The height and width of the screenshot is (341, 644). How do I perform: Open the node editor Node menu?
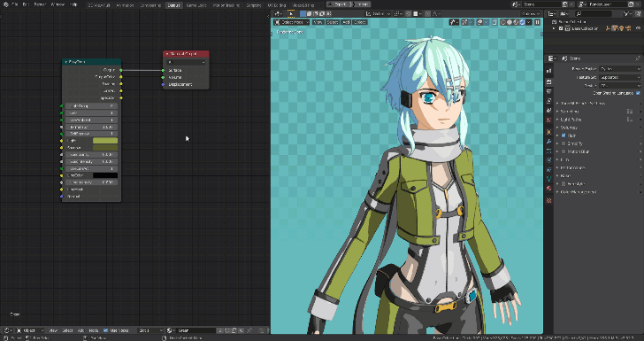pos(94,330)
